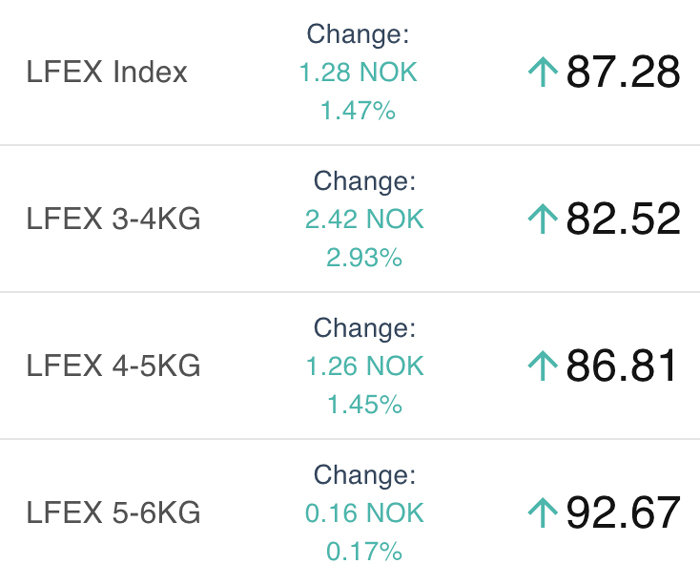The image size is (700, 585).
Task: Click the 1.28 NOK change value
Action: coord(358,72)
